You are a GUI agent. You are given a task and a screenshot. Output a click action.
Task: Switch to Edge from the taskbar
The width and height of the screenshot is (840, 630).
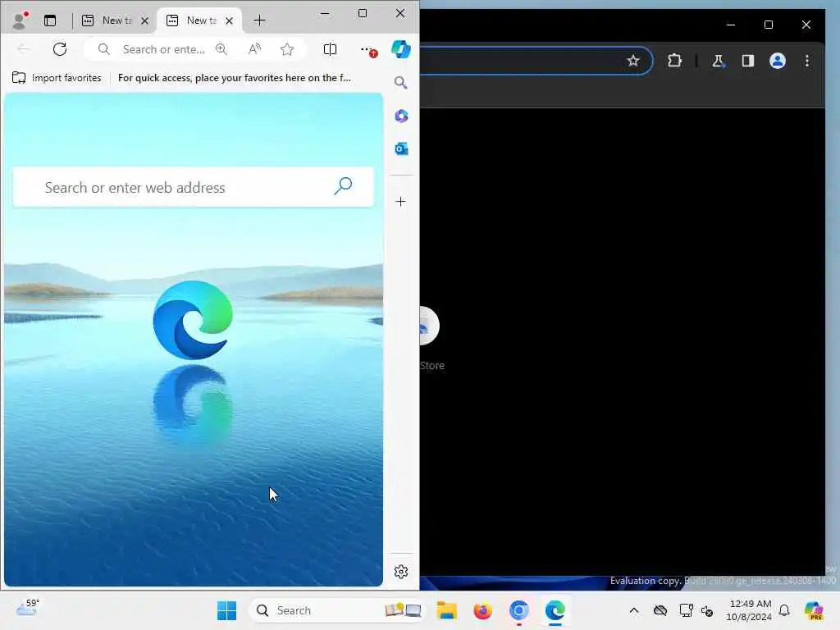(x=555, y=610)
